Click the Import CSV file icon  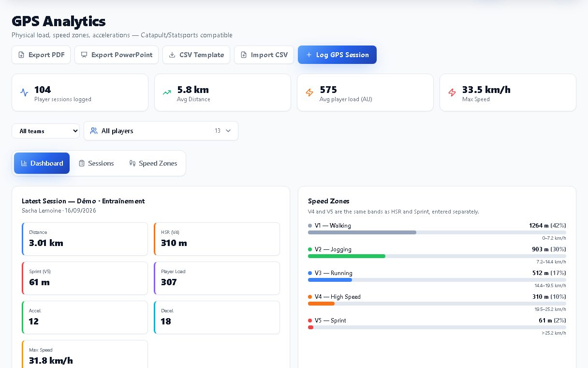pyautogui.click(x=244, y=55)
